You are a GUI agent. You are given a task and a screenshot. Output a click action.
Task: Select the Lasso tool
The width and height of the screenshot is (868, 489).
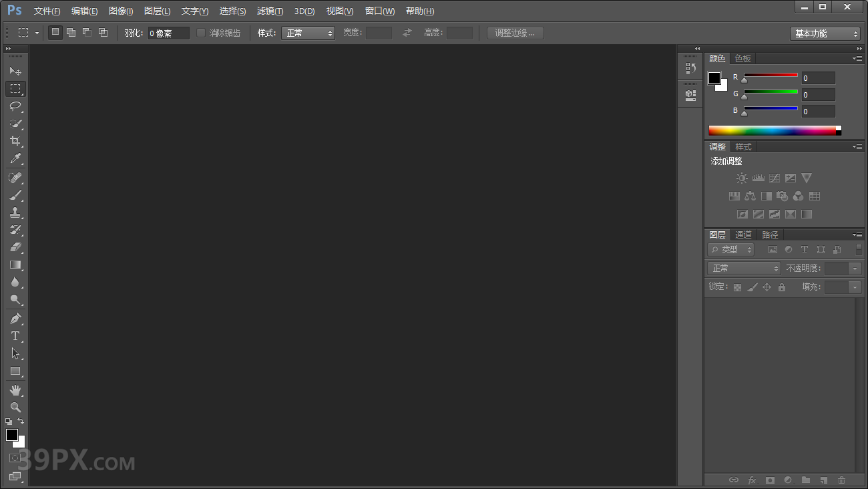15,106
